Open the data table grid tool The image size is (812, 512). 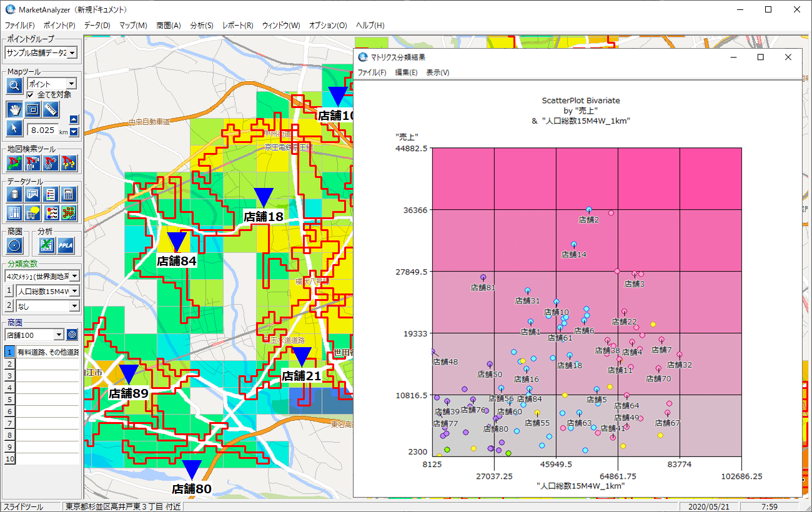[14, 213]
